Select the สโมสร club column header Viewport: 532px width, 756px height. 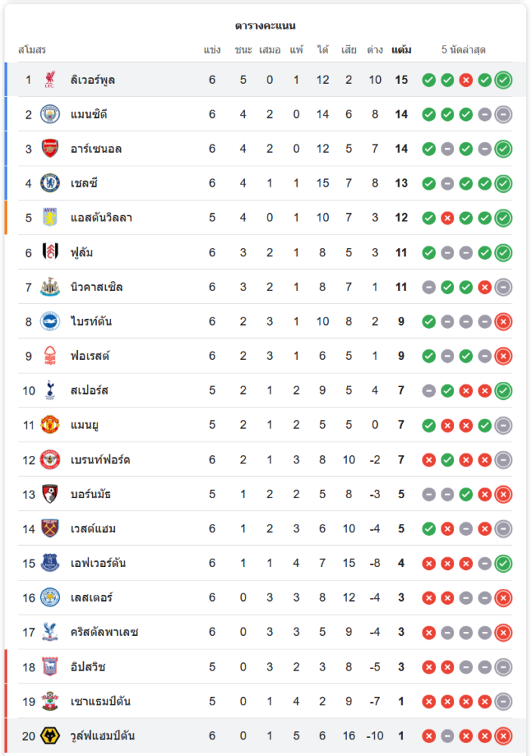(x=32, y=50)
